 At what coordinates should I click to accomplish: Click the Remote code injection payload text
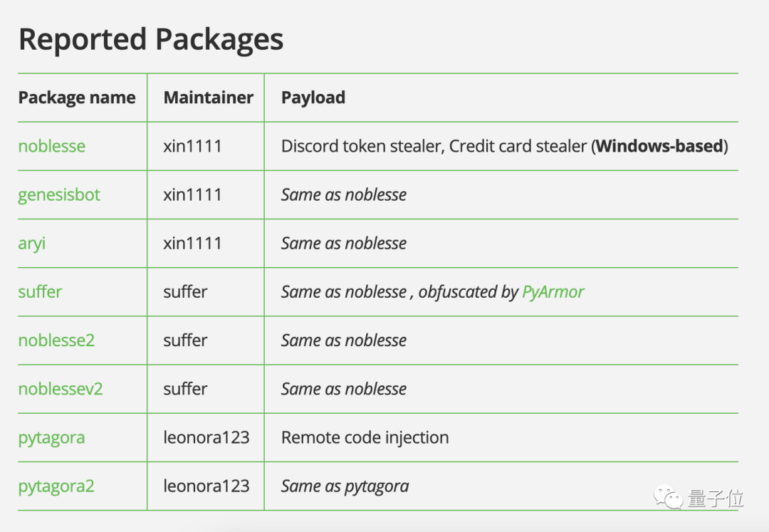point(365,437)
